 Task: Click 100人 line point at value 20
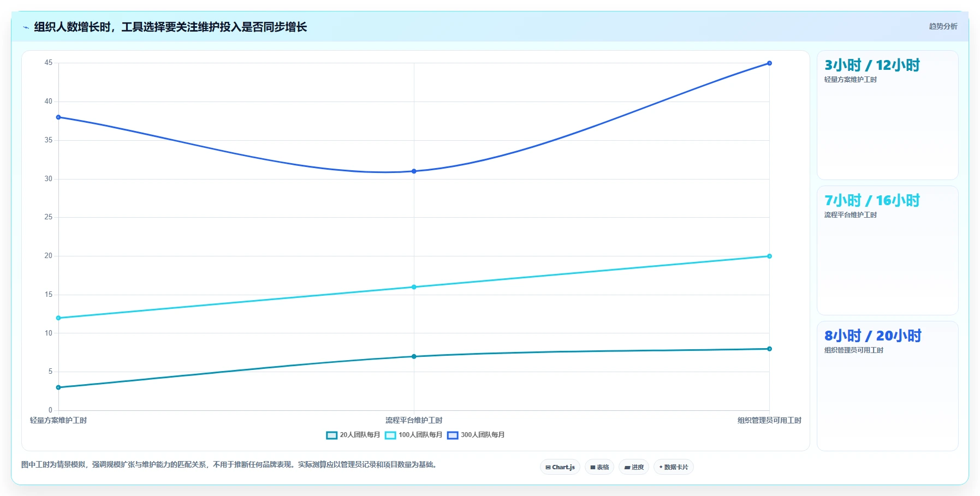[769, 256]
